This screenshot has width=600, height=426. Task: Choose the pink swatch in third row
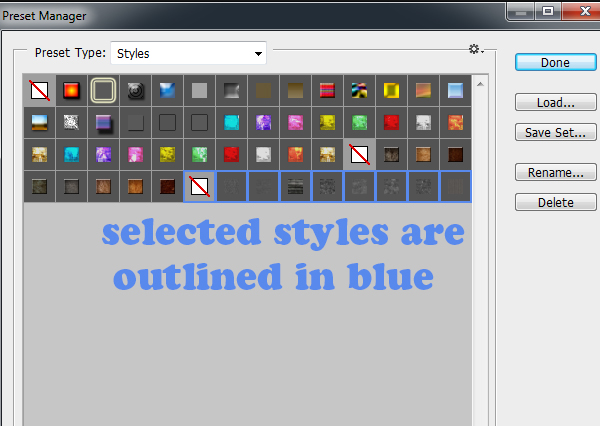[x=135, y=155]
